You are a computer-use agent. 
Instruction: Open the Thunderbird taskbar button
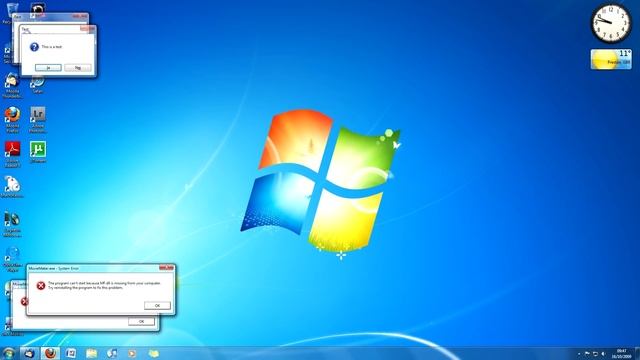[29, 353]
